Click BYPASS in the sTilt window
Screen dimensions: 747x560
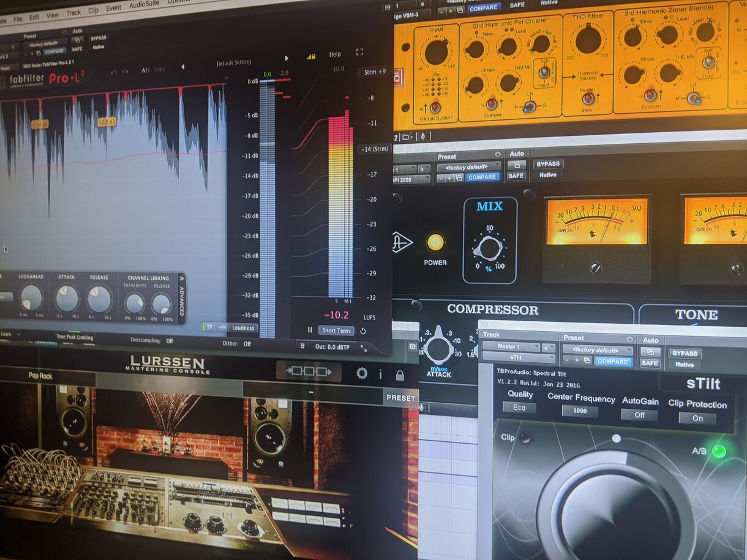pos(685,353)
